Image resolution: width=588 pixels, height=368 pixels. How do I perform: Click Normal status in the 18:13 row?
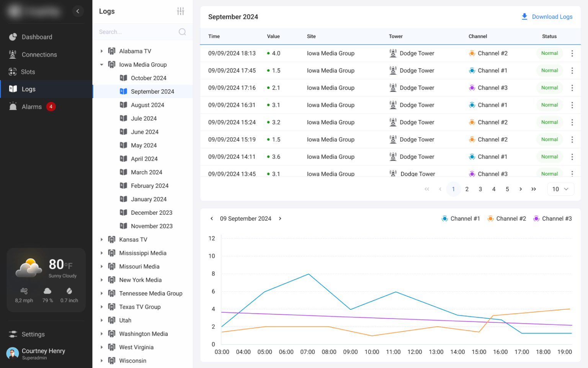(549, 53)
